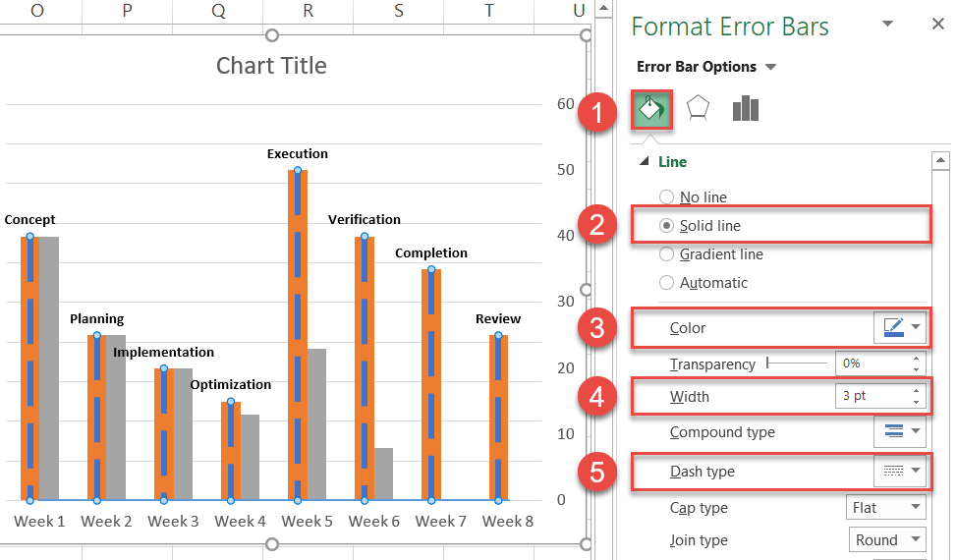This screenshot has width=957, height=560.
Task: Click the secondary axis value 60
Action: tap(566, 104)
